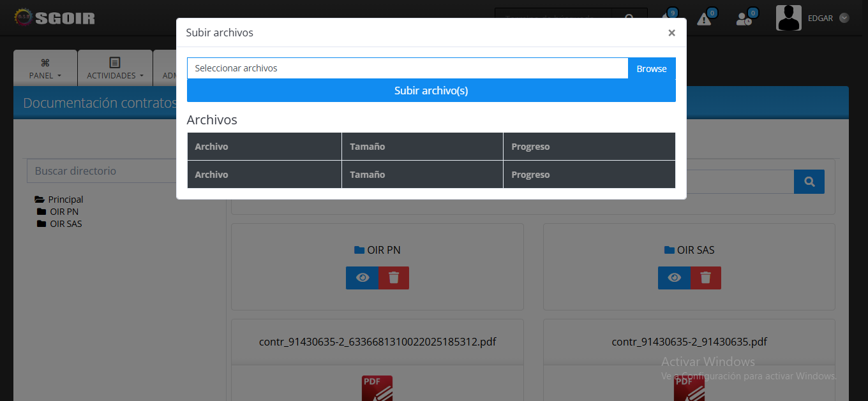
Task: Close the Subir archivos dialog
Action: [671, 33]
